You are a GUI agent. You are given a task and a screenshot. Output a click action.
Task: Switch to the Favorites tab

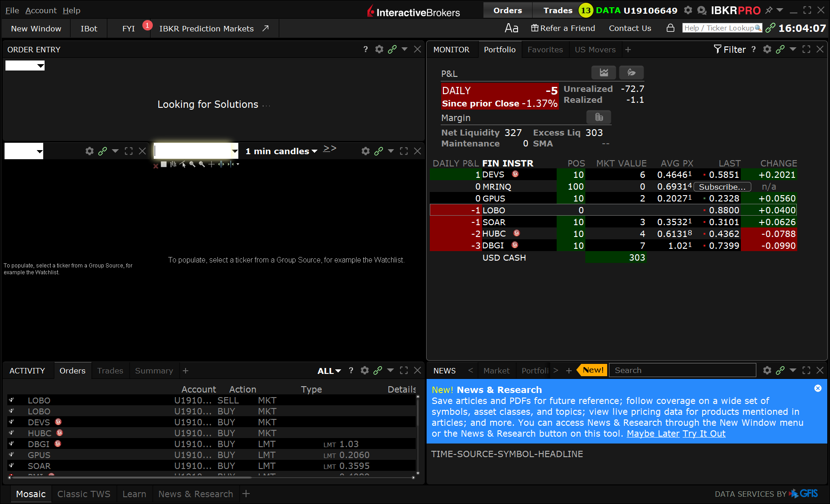[545, 50]
